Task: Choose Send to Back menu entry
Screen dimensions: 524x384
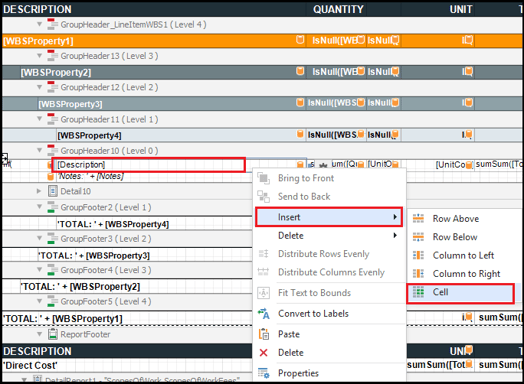Action: tap(329, 197)
